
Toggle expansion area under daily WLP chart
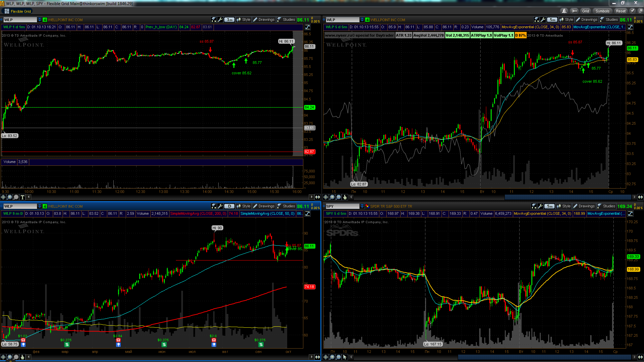(x=317, y=357)
